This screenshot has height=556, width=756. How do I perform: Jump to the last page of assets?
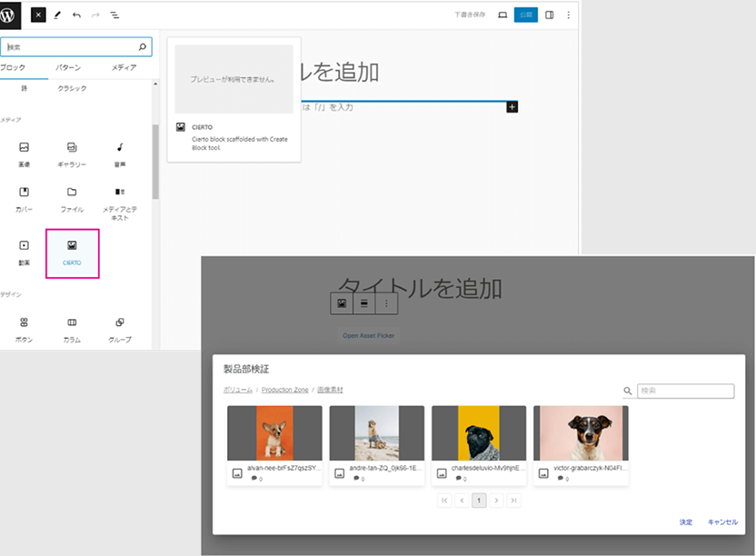point(514,501)
